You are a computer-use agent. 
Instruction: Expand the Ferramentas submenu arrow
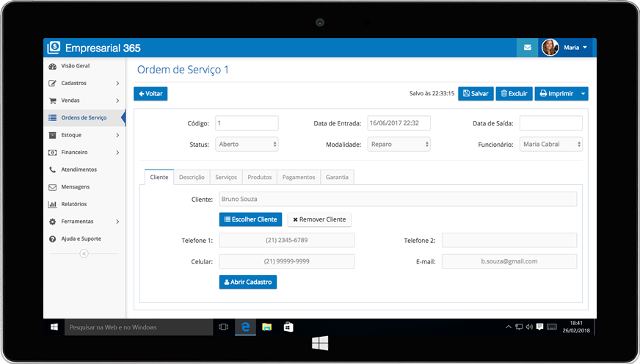pyautogui.click(x=117, y=222)
